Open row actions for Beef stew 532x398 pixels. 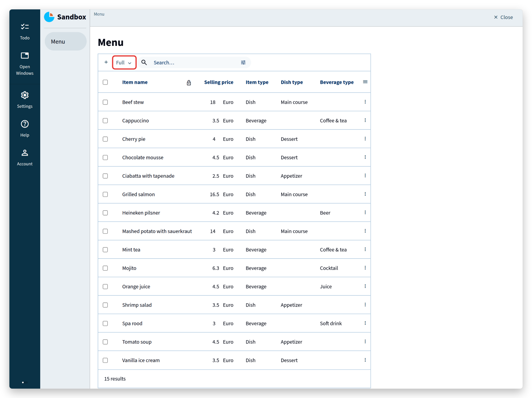click(365, 102)
